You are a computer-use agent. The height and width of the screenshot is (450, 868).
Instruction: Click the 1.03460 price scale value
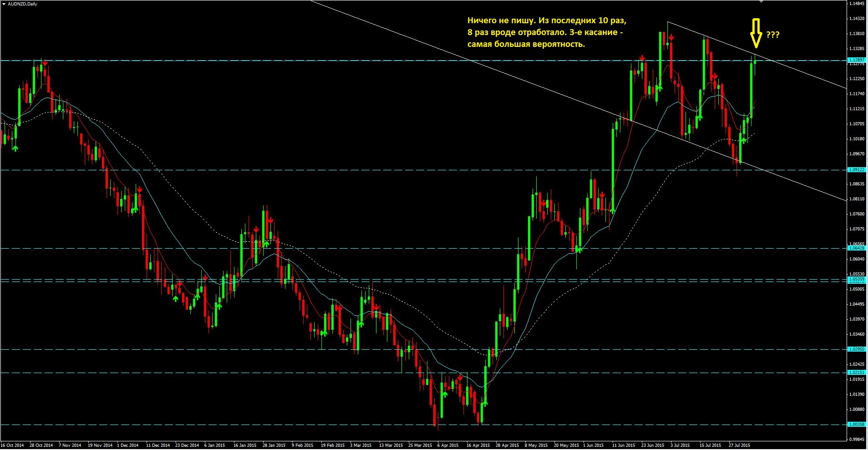pos(857,334)
